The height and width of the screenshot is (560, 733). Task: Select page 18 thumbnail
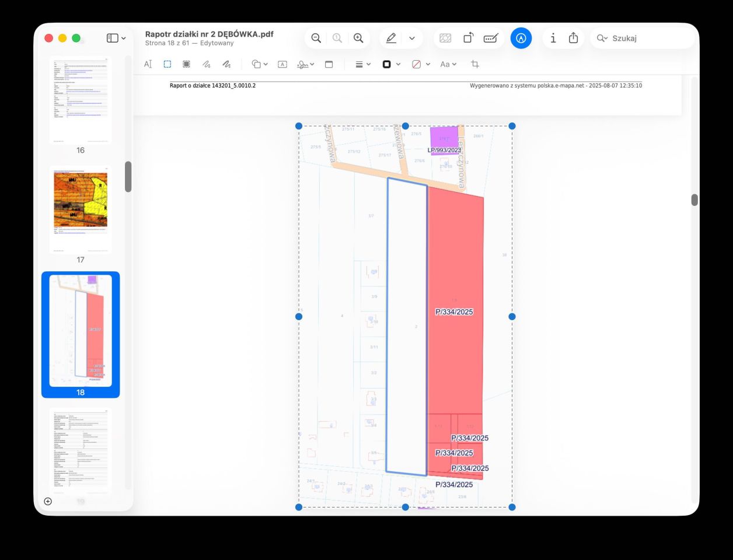81,331
